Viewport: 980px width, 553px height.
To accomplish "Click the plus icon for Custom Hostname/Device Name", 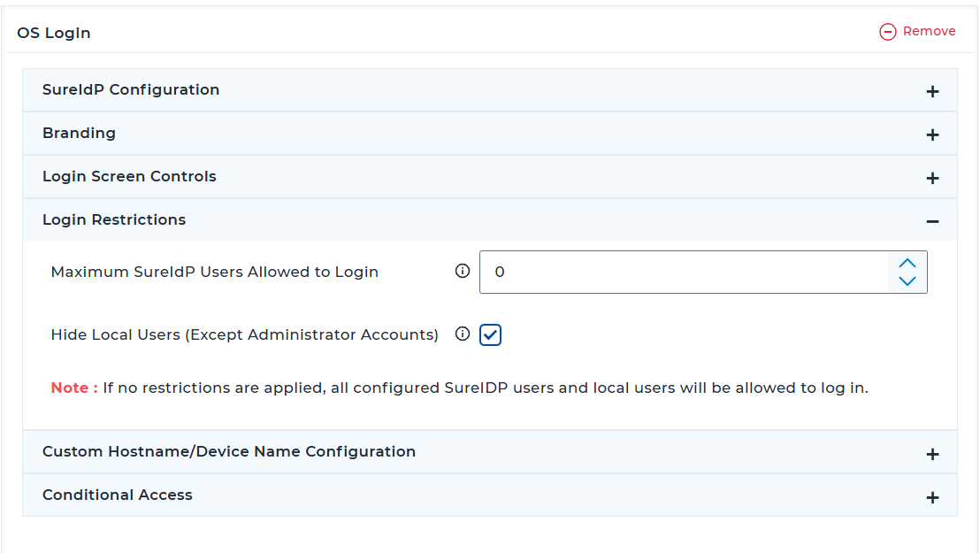I will (931, 454).
